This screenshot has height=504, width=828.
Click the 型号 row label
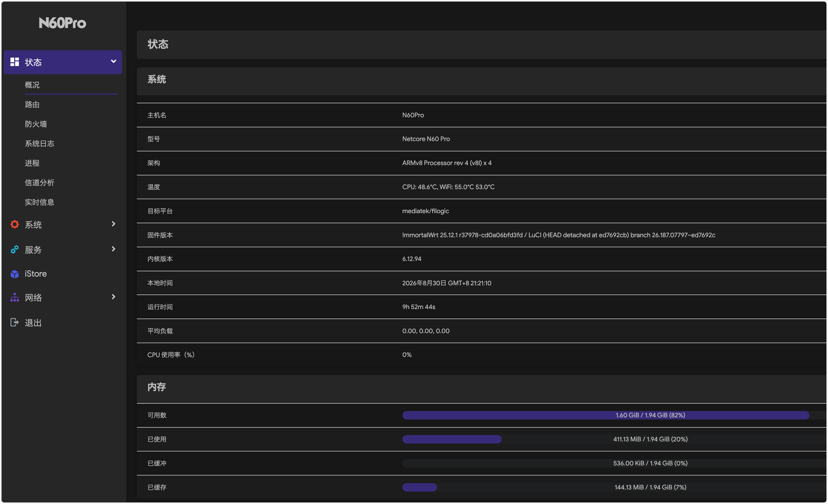[153, 139]
